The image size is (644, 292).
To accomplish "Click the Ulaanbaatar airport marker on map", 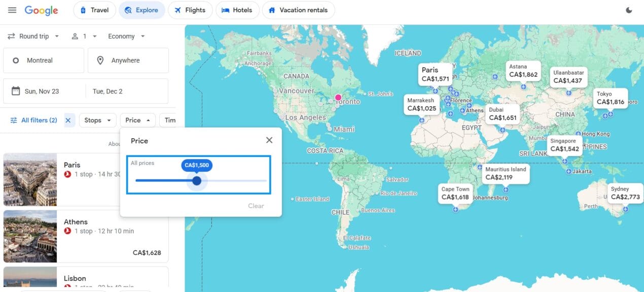I will click(x=568, y=93).
